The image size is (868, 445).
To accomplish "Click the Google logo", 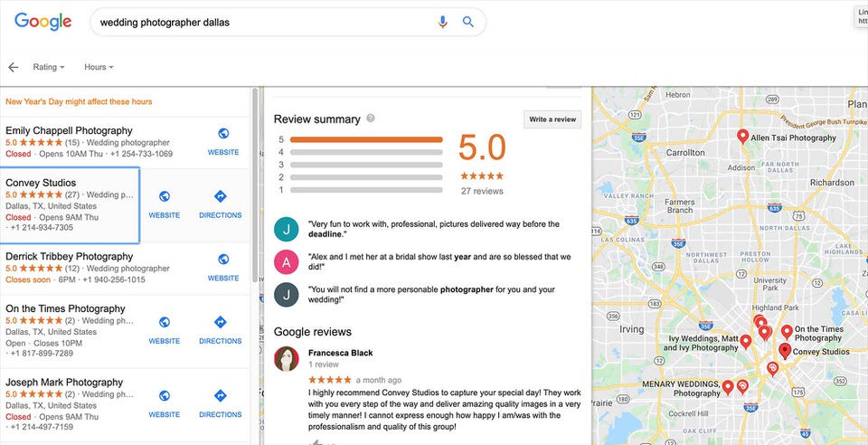I will click(43, 22).
